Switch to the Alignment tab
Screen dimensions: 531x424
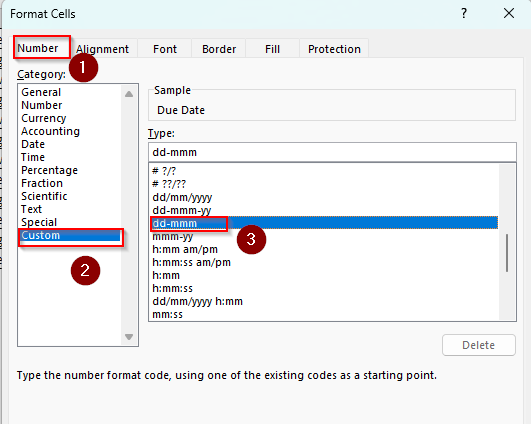pyautogui.click(x=102, y=49)
